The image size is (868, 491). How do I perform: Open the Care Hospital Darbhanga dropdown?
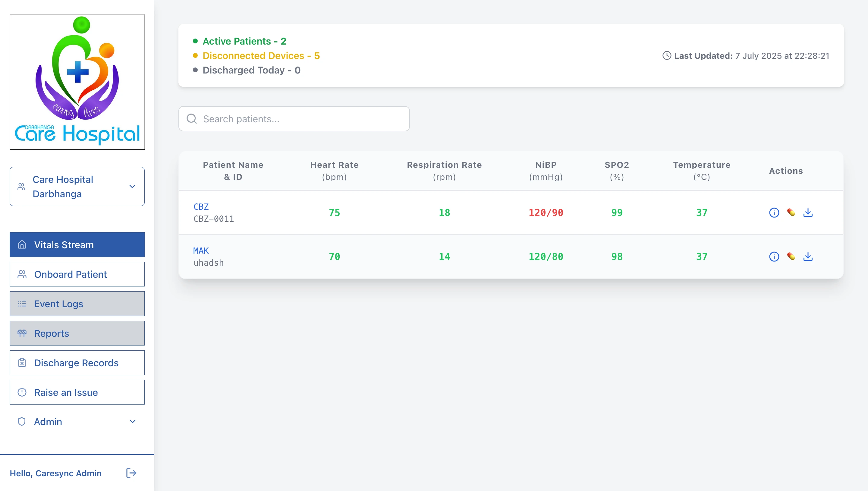coord(77,186)
